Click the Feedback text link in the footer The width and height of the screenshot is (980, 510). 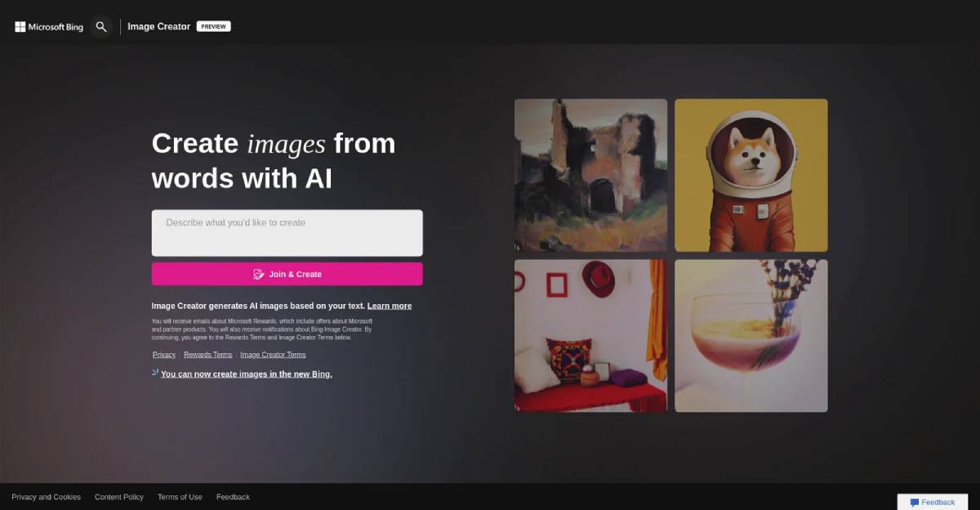tap(233, 497)
